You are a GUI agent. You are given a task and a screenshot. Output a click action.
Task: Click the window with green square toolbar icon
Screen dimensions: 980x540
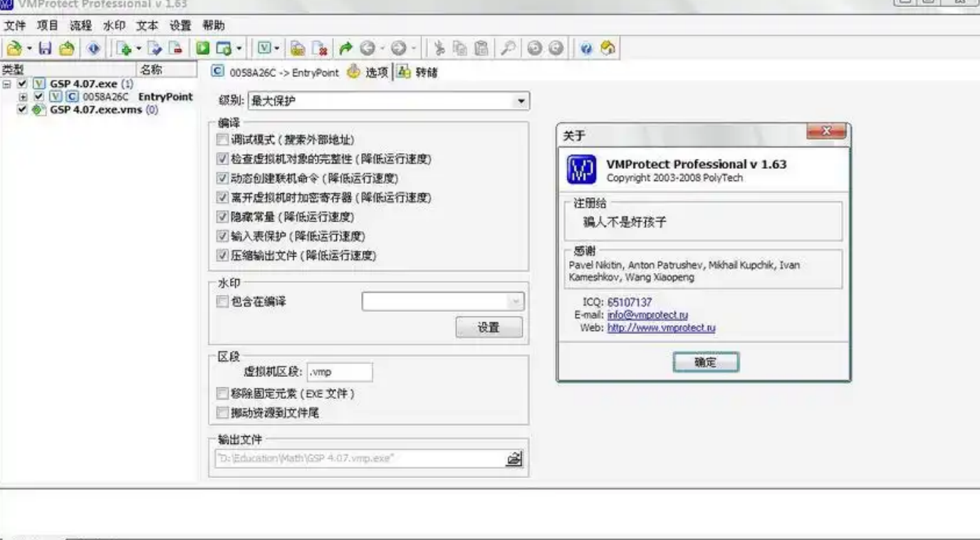[224, 48]
